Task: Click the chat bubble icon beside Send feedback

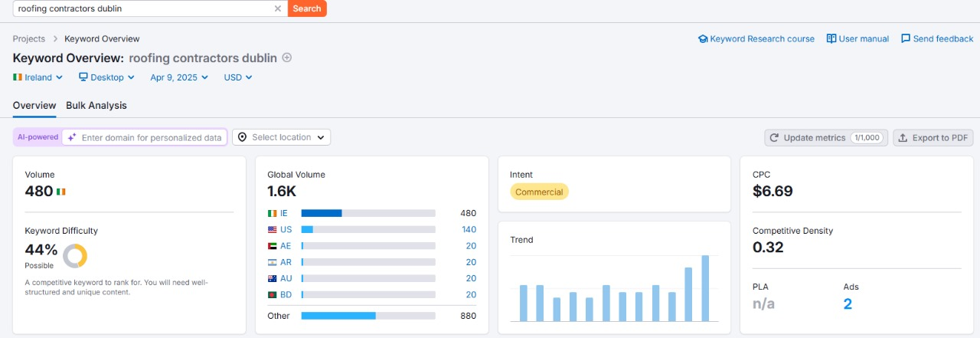Action: click(x=906, y=38)
